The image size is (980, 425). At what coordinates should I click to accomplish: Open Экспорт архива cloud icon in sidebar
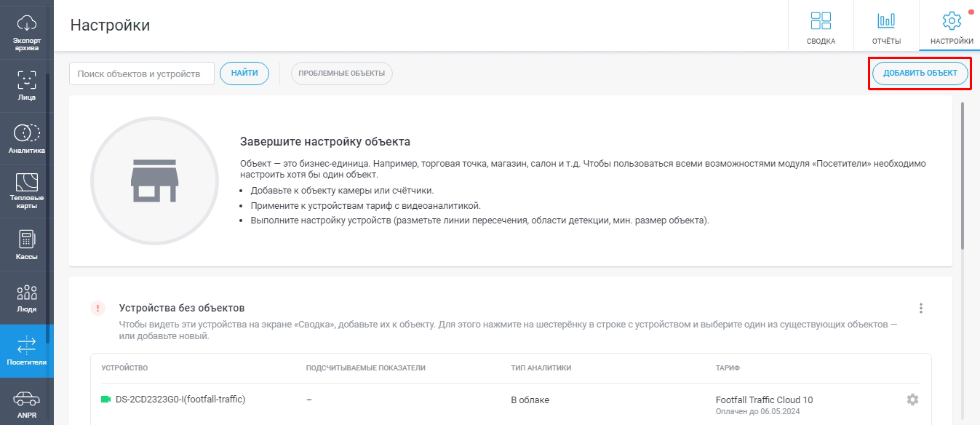tap(26, 32)
